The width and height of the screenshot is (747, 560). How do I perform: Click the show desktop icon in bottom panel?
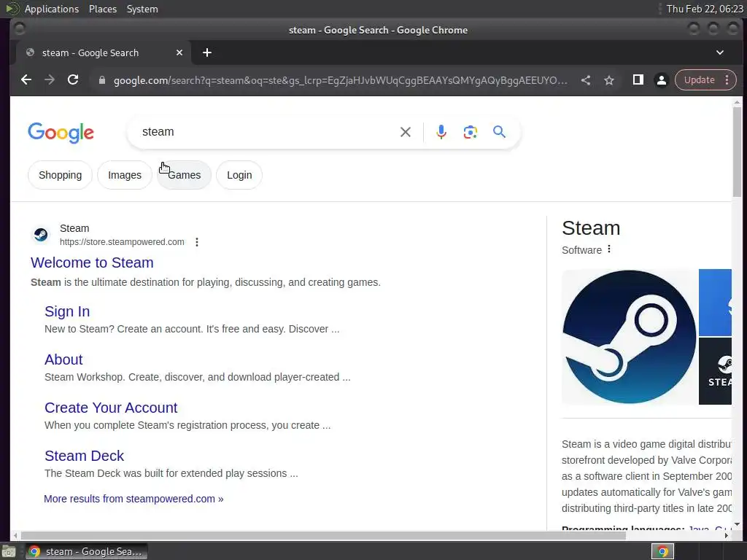(x=8, y=552)
